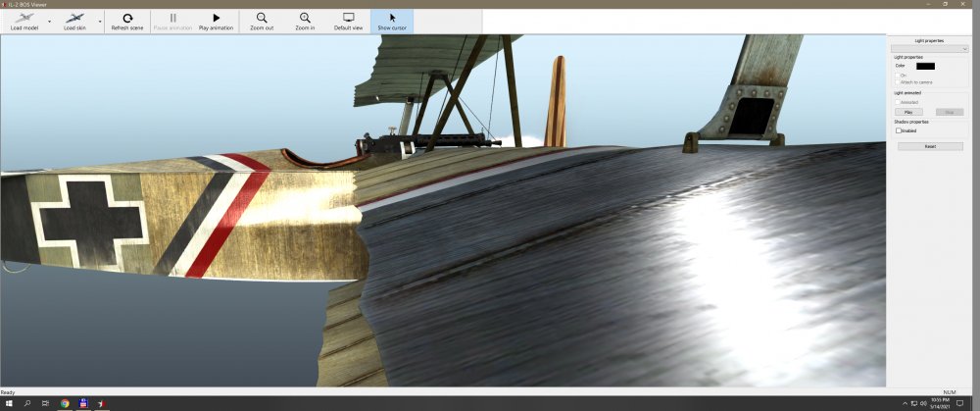
Task: Expand the Load skin dropdown arrow
Action: coord(100,21)
